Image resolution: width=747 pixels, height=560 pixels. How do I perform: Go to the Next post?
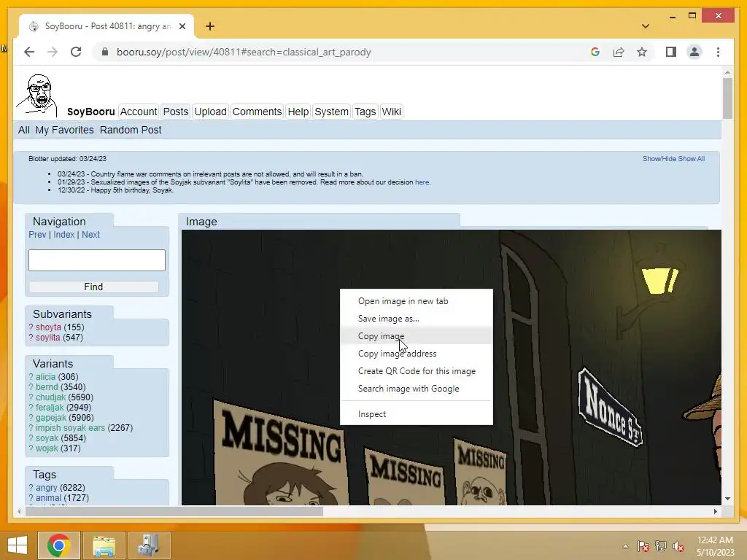click(x=90, y=234)
